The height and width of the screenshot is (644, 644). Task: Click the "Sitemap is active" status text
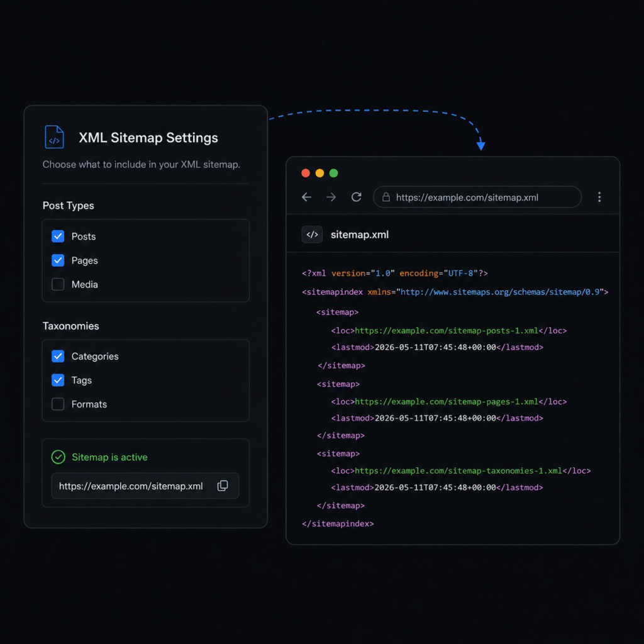coord(109,457)
